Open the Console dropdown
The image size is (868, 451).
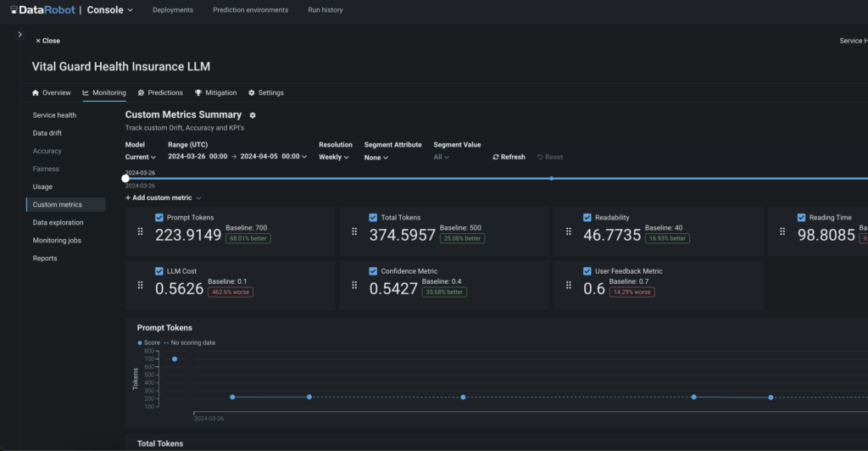click(x=110, y=10)
